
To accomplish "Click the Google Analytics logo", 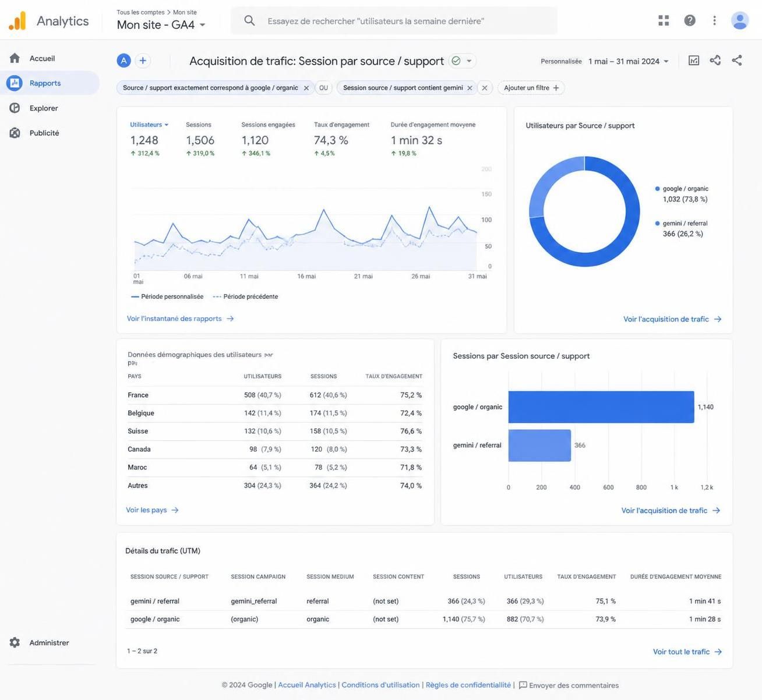I will pyautogui.click(x=17, y=21).
